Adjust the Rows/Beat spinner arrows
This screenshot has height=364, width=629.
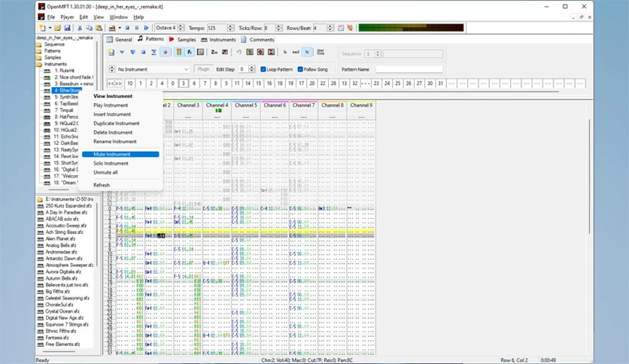(330, 28)
